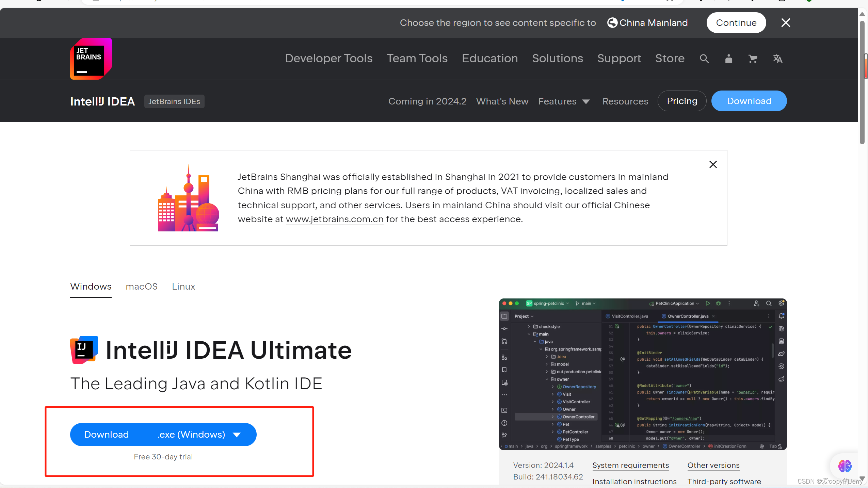Open the .exe (Windows) installer dropdown

click(x=199, y=434)
